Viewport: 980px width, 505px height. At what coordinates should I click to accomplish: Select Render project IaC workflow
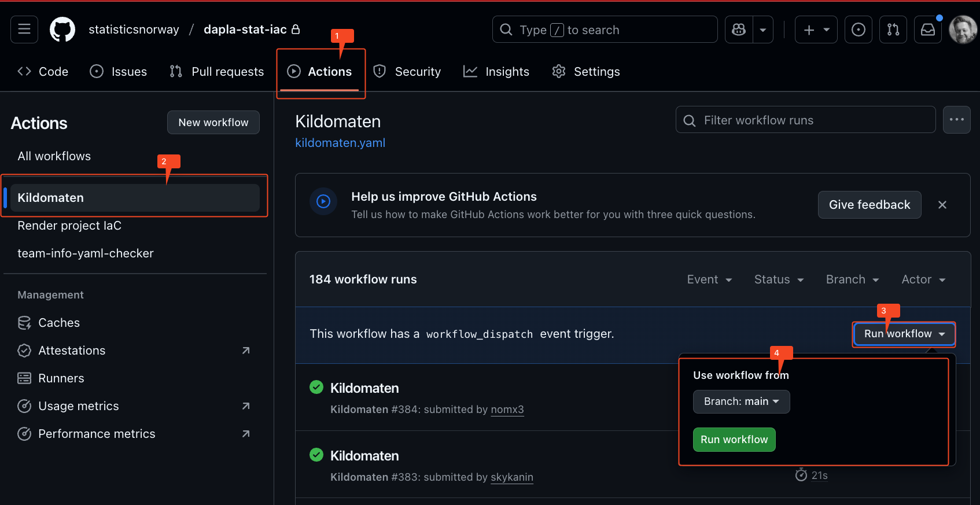(x=69, y=226)
